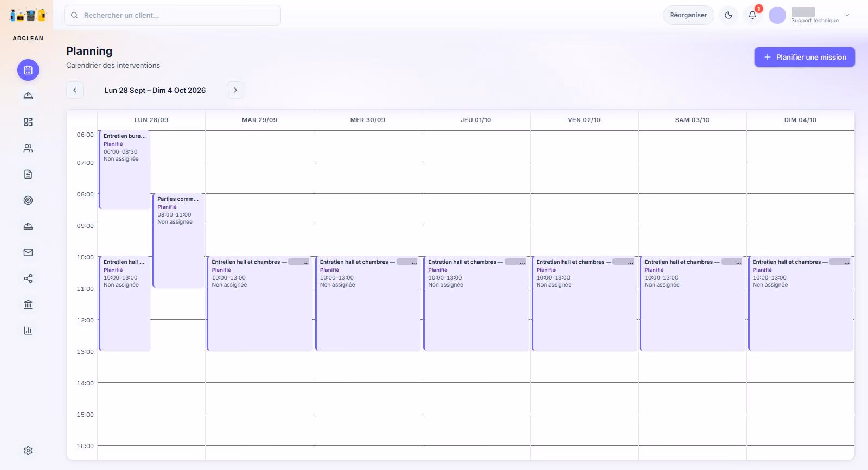Open Saturday's Entretien hall et chambres mission
Screen dimensions: 868x470
point(692,303)
